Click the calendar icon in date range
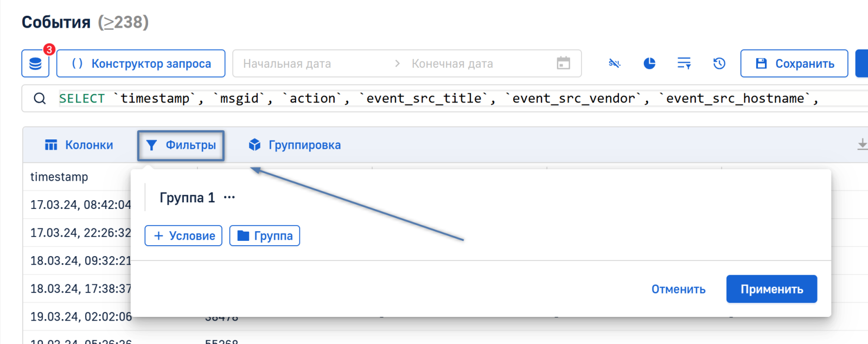 click(x=564, y=63)
